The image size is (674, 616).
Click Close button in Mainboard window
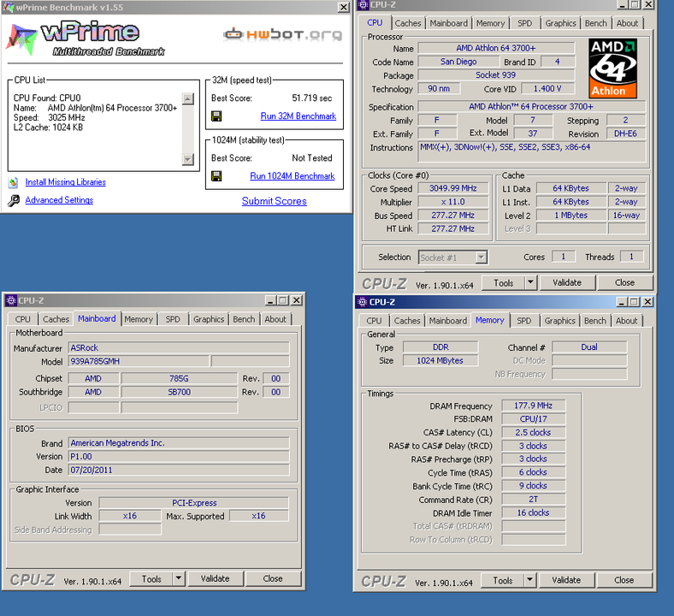click(x=273, y=578)
